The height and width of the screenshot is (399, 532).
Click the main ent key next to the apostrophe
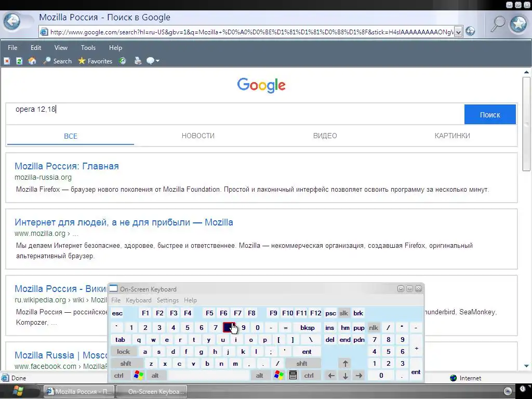tap(307, 352)
